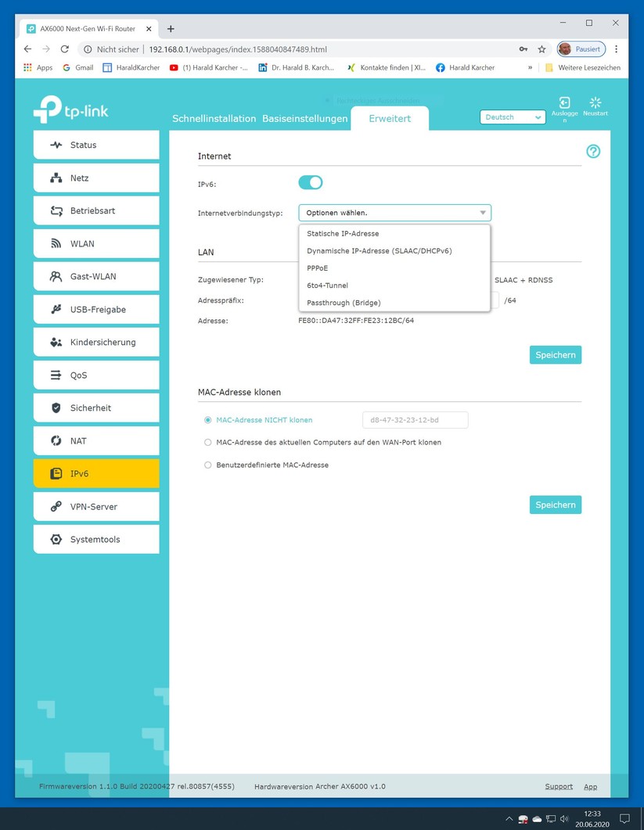
Task: Open the Support link in the footer
Action: [559, 787]
